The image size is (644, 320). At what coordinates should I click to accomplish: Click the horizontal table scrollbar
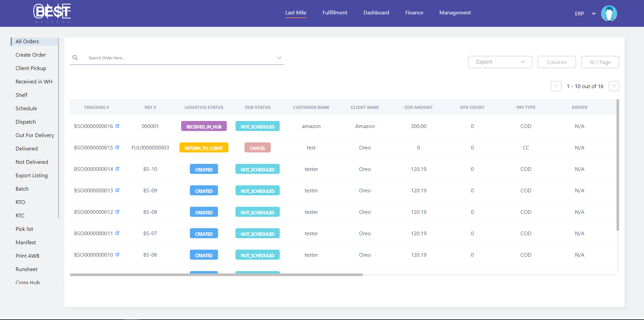[216, 275]
